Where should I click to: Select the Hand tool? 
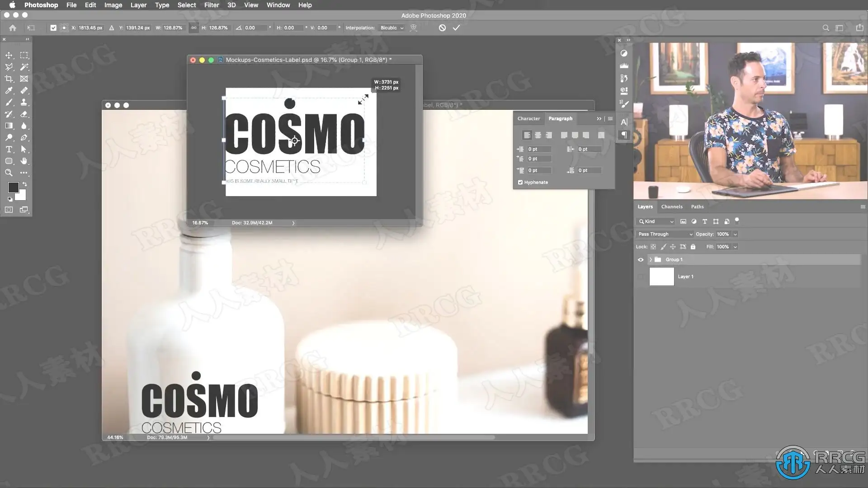pyautogui.click(x=24, y=161)
